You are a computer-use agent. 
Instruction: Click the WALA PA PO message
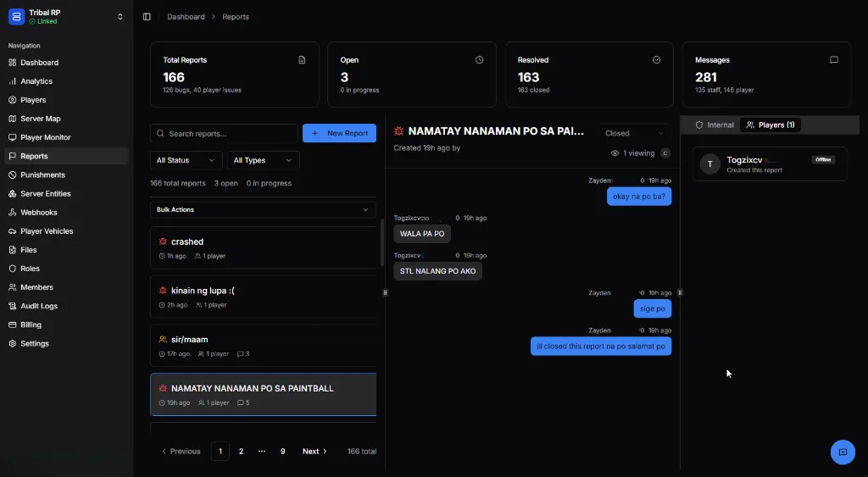(422, 234)
